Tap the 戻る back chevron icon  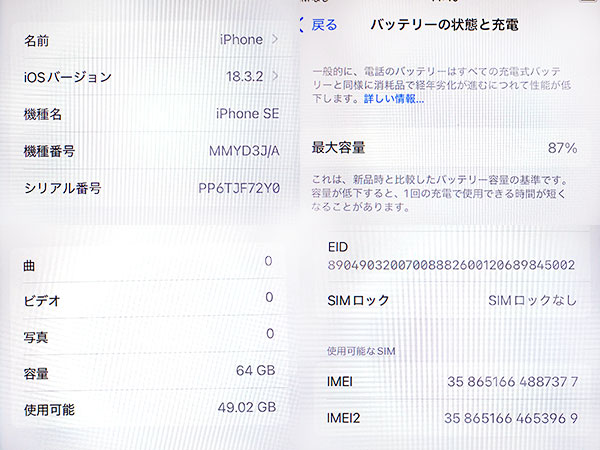(302, 25)
